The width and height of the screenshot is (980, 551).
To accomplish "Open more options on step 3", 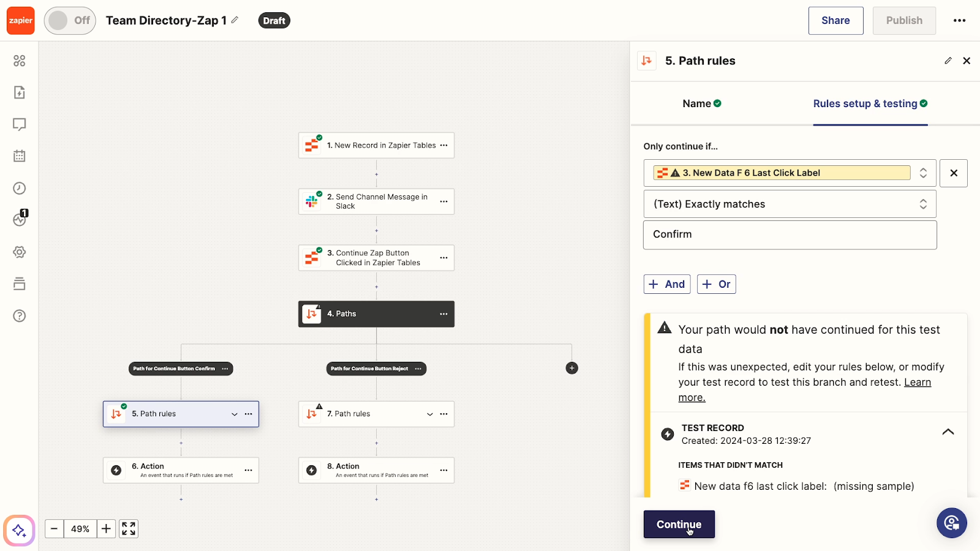I will pyautogui.click(x=444, y=258).
